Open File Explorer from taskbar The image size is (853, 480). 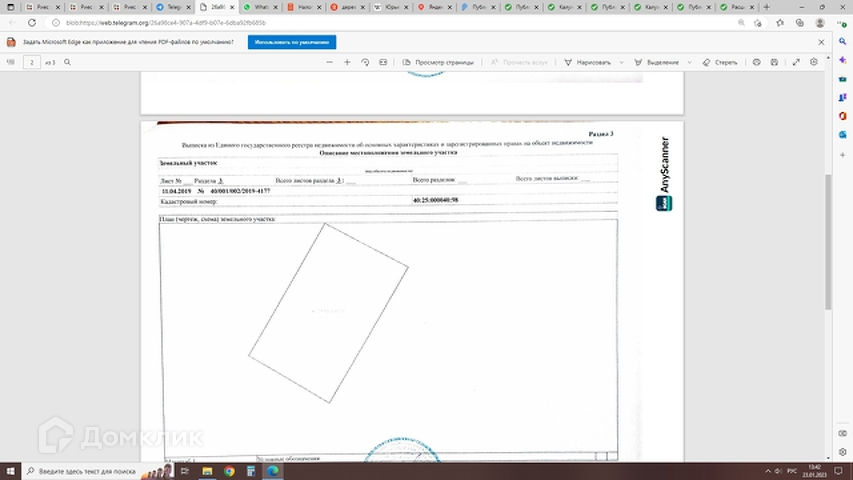(207, 471)
